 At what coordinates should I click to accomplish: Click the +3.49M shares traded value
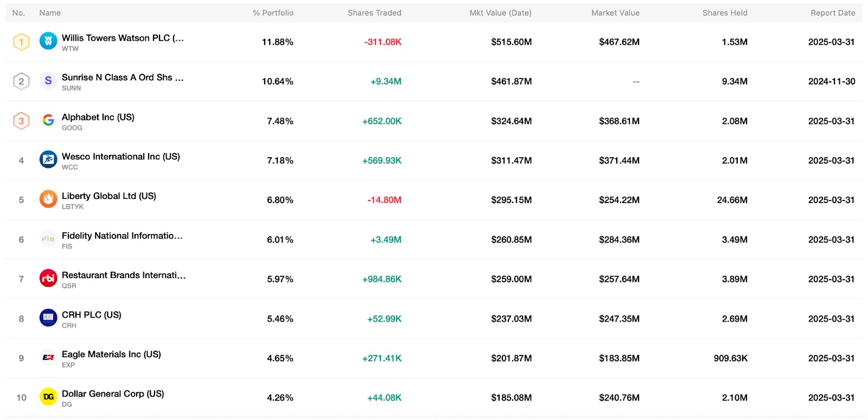[386, 240]
